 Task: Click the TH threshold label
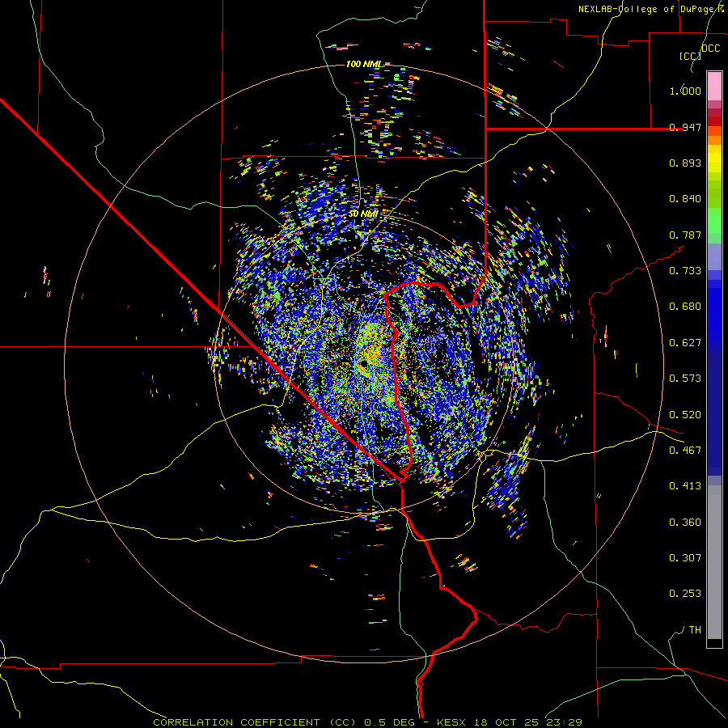pyautogui.click(x=695, y=630)
